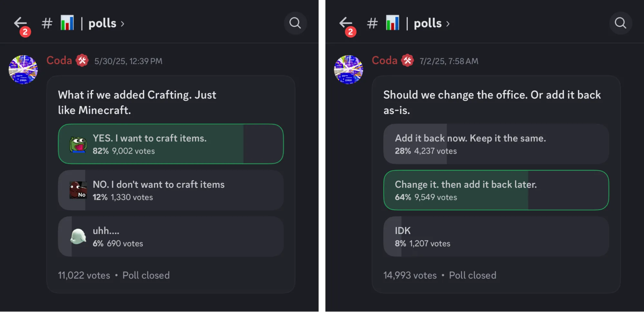Open search in the right polls panel
Viewport: 644px width, 312px height.
coord(620,23)
